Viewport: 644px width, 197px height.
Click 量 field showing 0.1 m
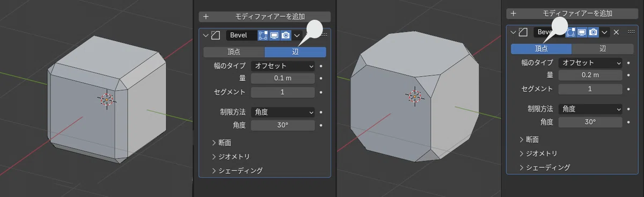click(283, 78)
